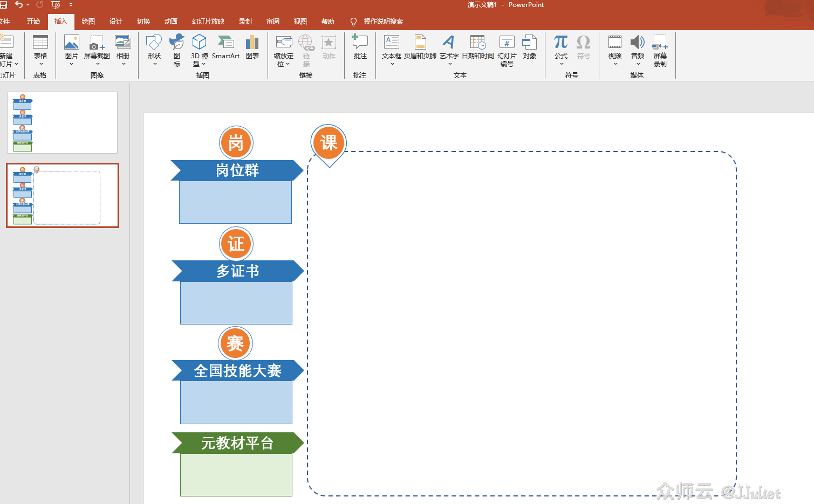Screen dimensions: 814x504
Task: Insert a Text Box (文本框)
Action: pos(392,50)
